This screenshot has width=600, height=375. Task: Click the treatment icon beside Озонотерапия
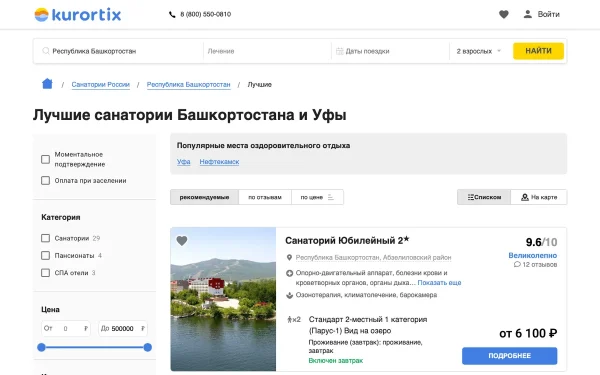pos(289,295)
